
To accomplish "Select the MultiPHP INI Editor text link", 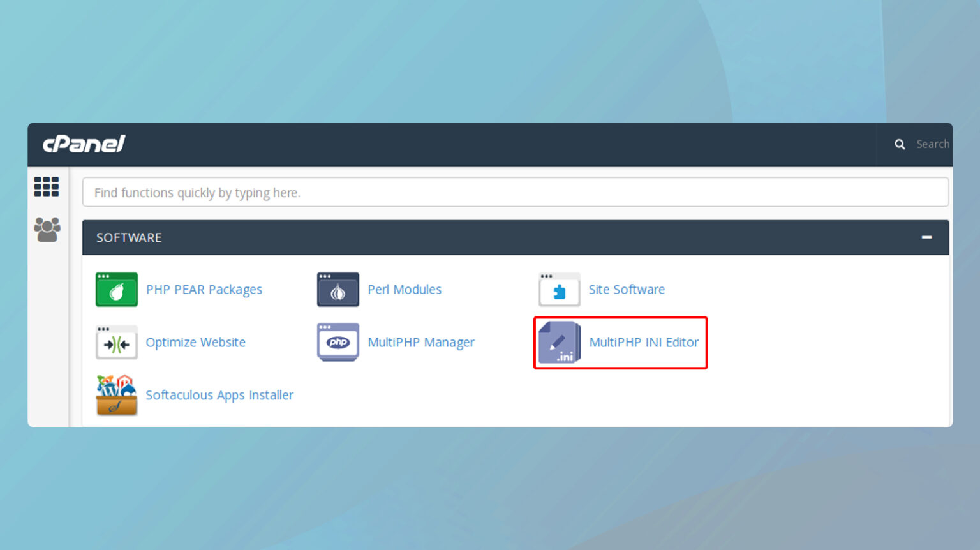I will (643, 343).
